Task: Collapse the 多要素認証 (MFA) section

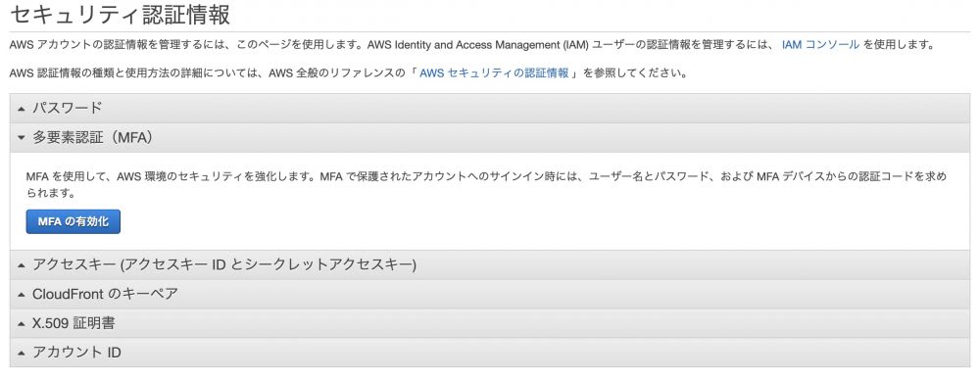Action: click(x=490, y=137)
